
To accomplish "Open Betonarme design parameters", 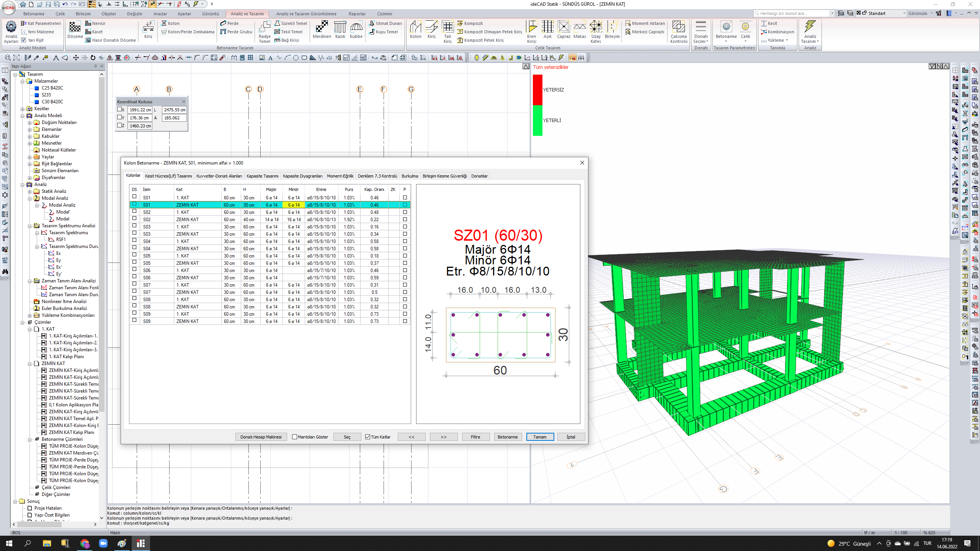I will [x=726, y=32].
